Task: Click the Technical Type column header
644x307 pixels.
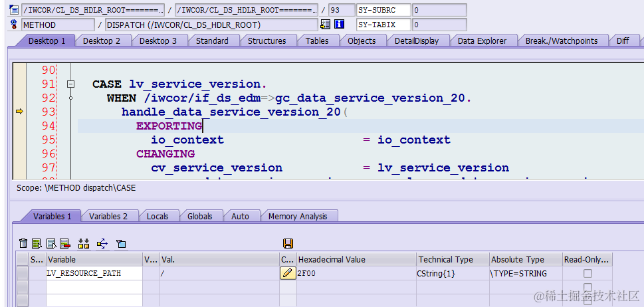Action: click(453, 259)
